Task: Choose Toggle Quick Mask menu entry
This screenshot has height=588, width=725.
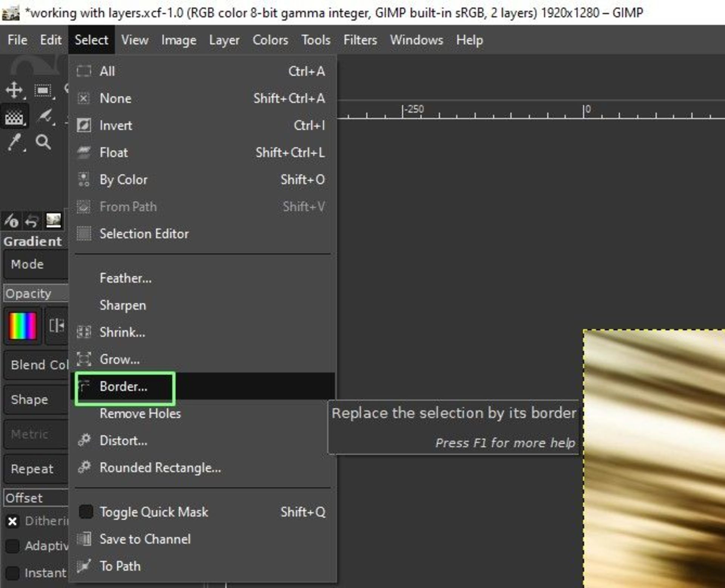Action: click(x=154, y=512)
